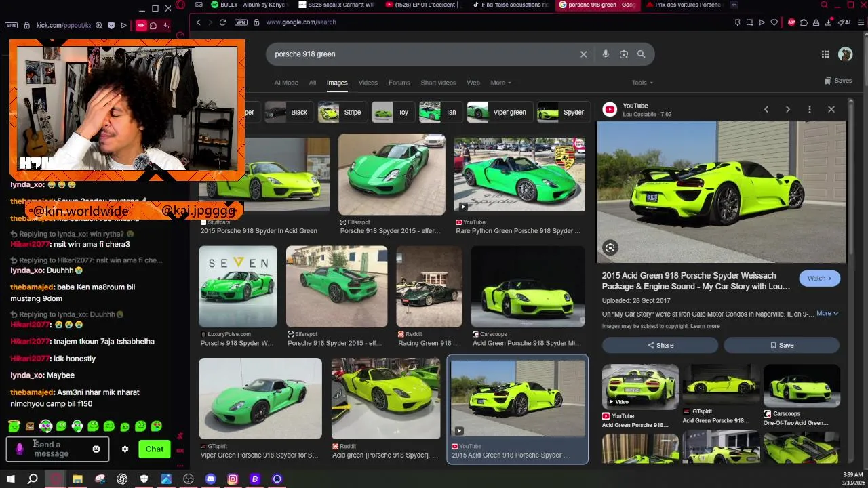868x488 pixels.
Task: Open Discord from the taskbar
Action: (210, 479)
